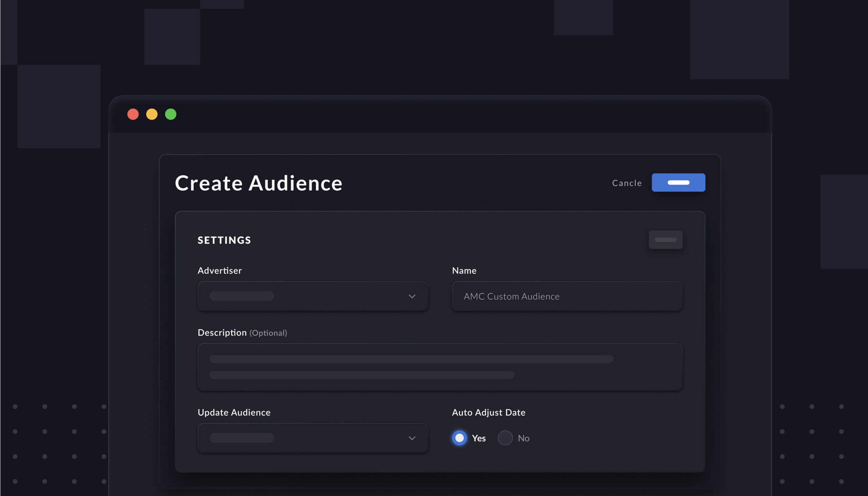Expand the Update Audience dropdown chevron
This screenshot has height=496, width=868.
[x=412, y=438]
